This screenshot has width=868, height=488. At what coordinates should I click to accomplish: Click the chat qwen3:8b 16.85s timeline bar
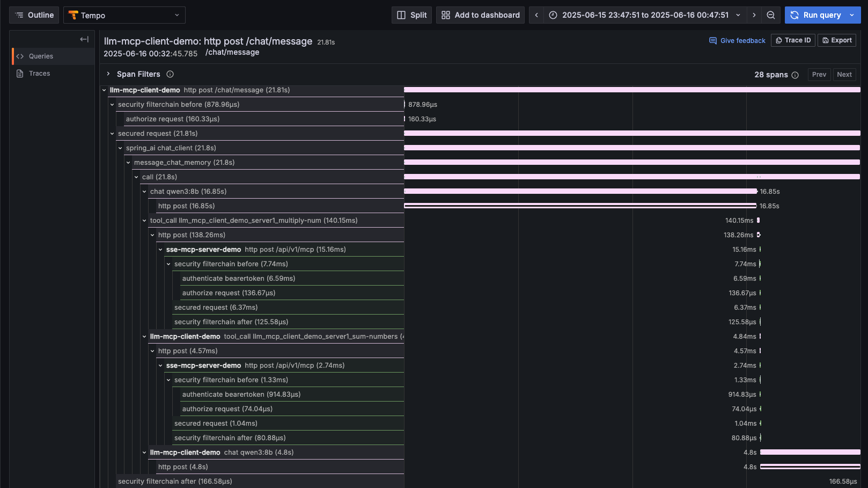[x=580, y=191]
